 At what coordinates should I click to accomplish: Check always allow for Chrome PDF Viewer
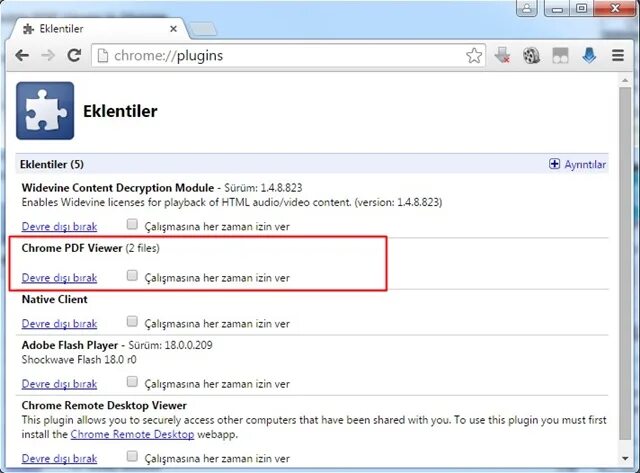(x=132, y=275)
